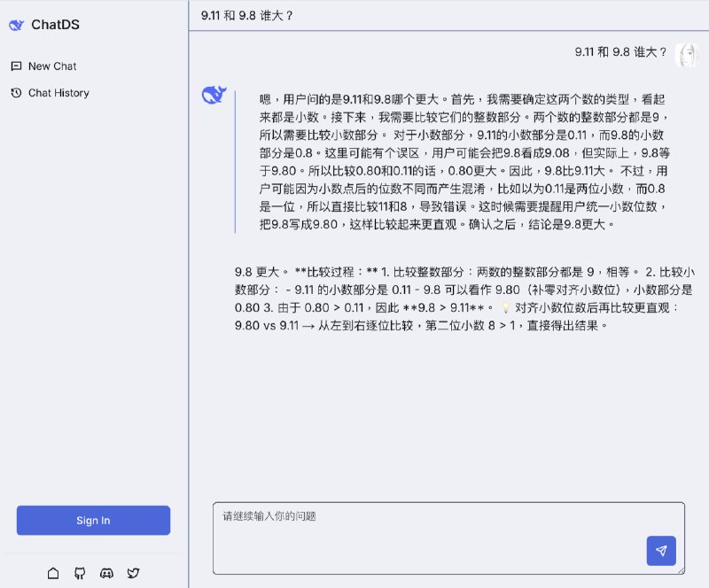Screen dimensions: 709x588
Task: Focus the question input text box
Action: (x=448, y=538)
